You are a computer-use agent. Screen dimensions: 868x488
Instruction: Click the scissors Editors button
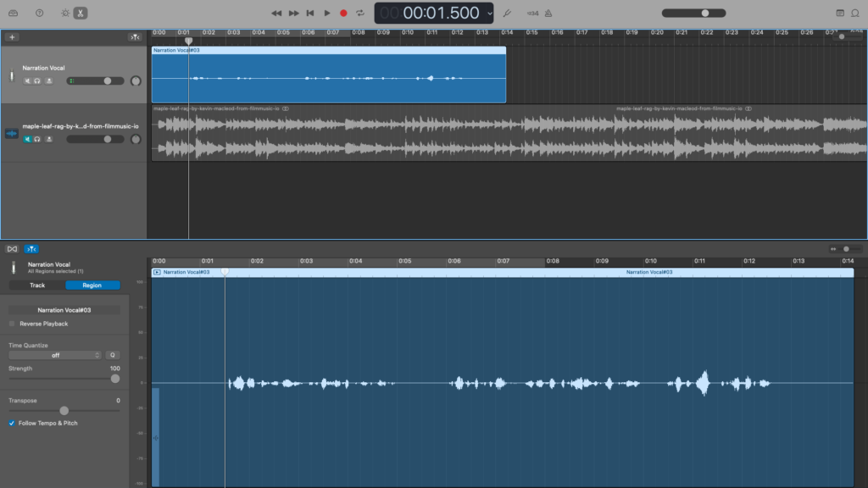pos(81,13)
